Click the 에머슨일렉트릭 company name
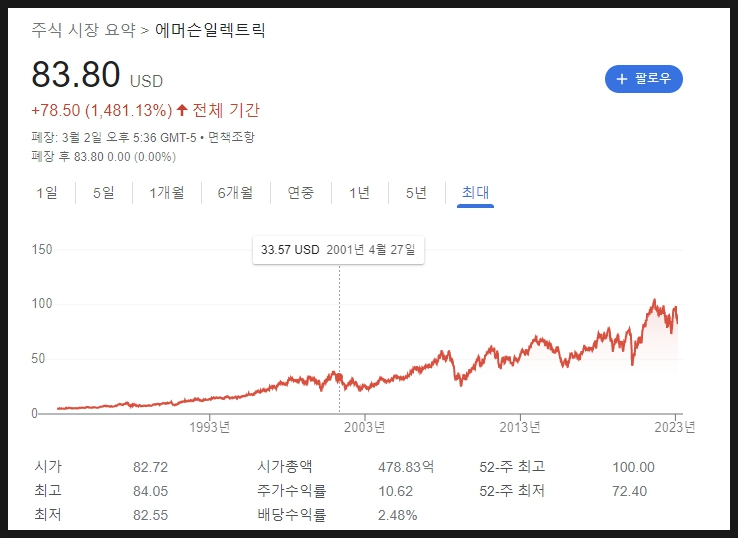The width and height of the screenshot is (738, 538). point(210,30)
